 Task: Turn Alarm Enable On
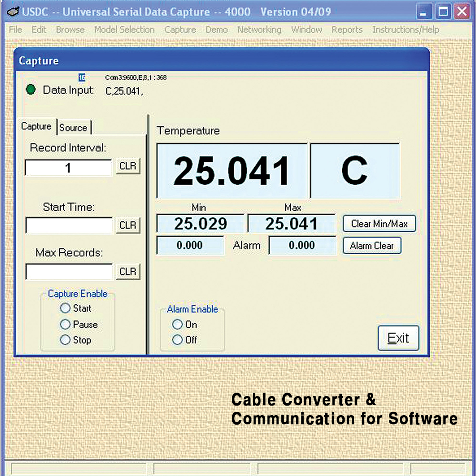(x=178, y=325)
